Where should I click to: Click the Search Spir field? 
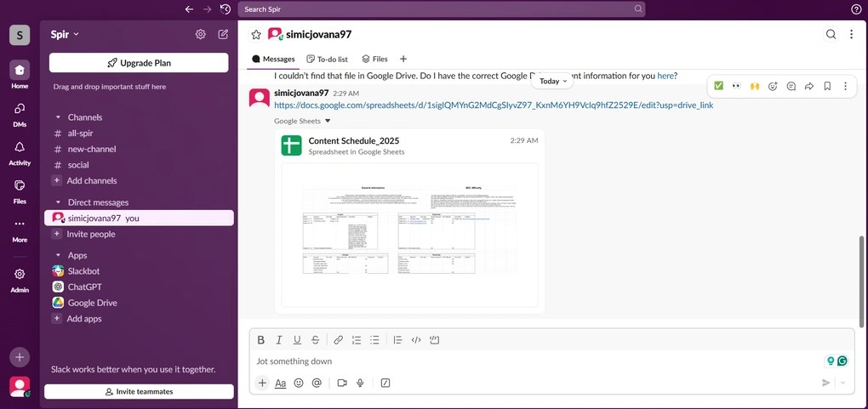click(x=441, y=9)
